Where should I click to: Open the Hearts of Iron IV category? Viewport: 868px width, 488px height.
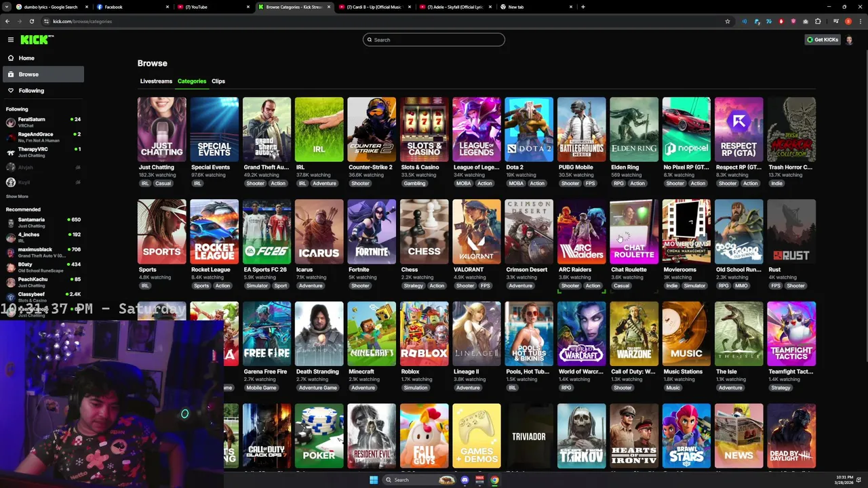click(634, 436)
